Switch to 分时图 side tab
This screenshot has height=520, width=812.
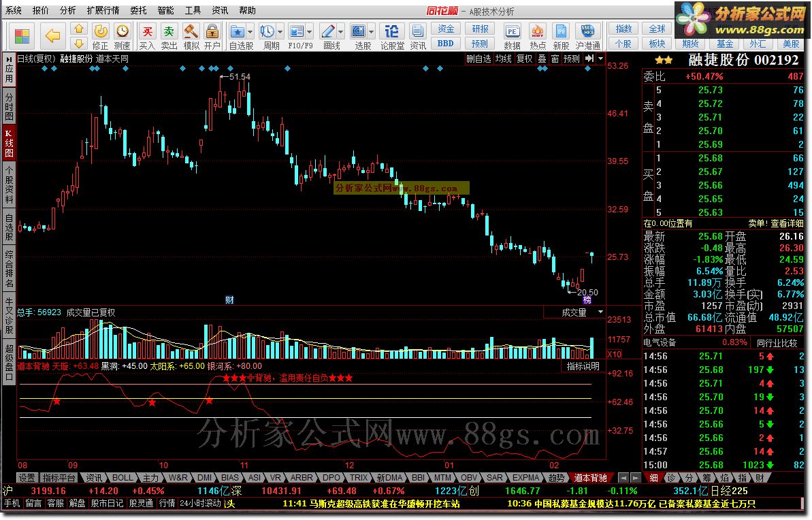[x=10, y=105]
